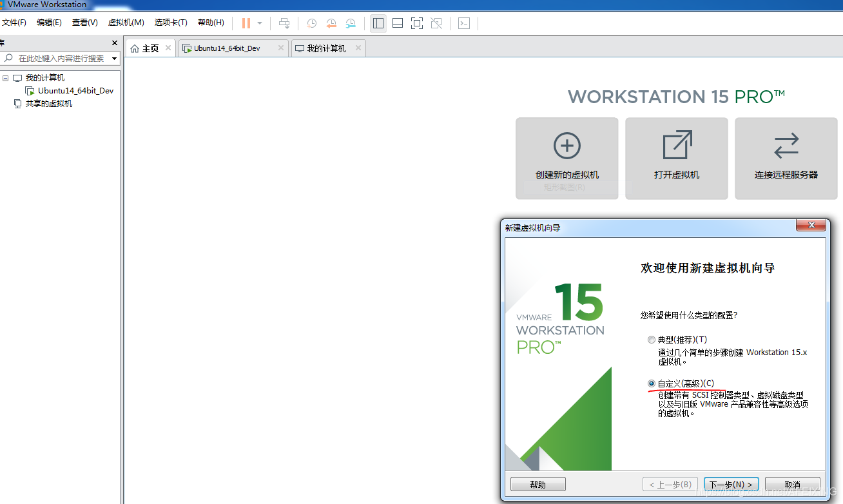Click the send Ctrl+Alt+Del toolbar icon
The width and height of the screenshot is (843, 504).
pyautogui.click(x=284, y=23)
